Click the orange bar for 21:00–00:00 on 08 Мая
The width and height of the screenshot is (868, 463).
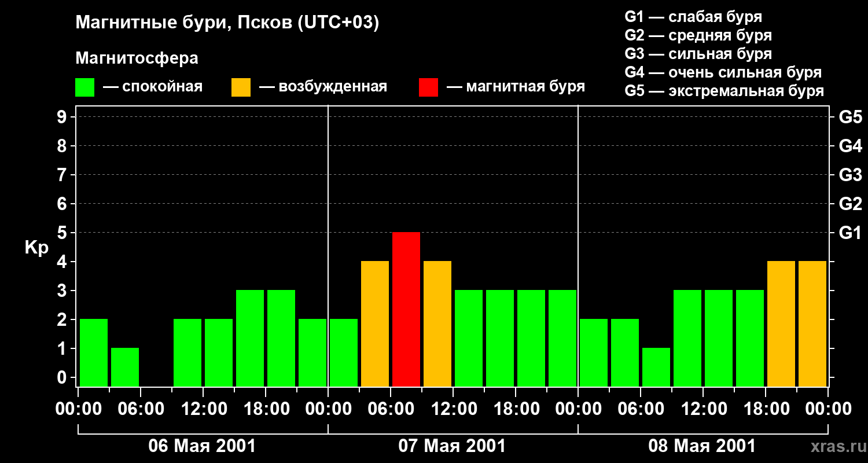point(812,324)
